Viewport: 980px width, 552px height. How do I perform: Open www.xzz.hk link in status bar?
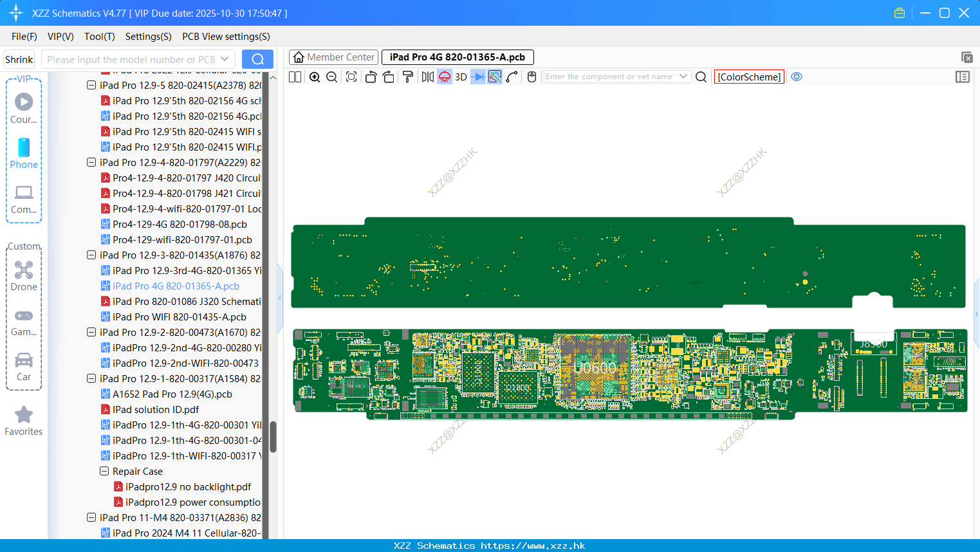point(533,546)
